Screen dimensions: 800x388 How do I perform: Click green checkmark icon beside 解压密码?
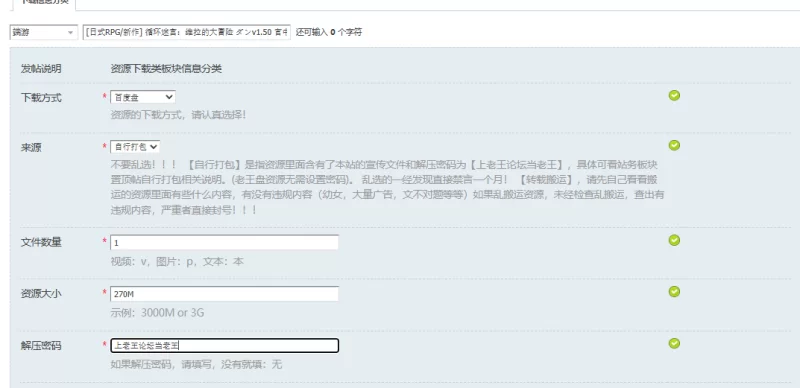click(x=674, y=343)
